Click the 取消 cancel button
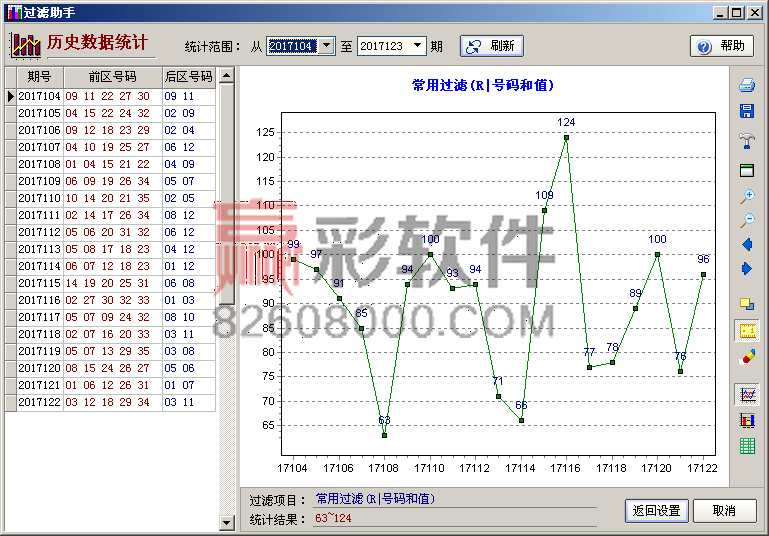This screenshot has height=536, width=769. tap(723, 510)
